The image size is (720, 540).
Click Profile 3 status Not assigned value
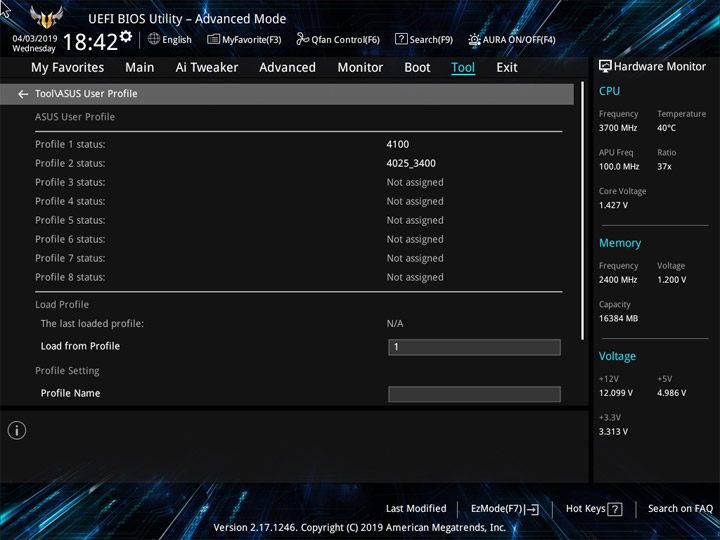point(415,182)
